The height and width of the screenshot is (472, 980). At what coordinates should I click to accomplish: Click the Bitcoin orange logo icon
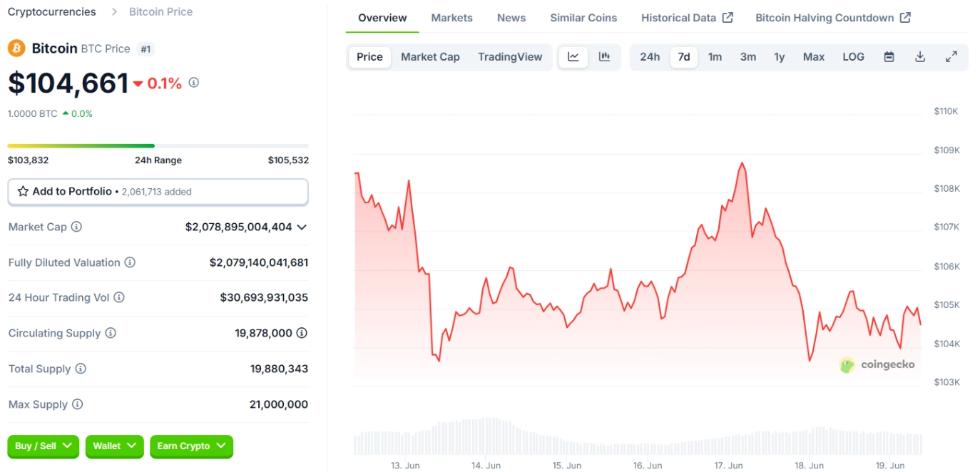pos(16,48)
